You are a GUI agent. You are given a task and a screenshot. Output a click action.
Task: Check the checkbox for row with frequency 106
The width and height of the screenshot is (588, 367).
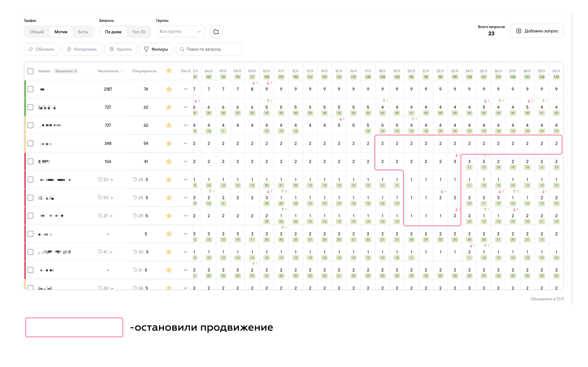click(30, 161)
